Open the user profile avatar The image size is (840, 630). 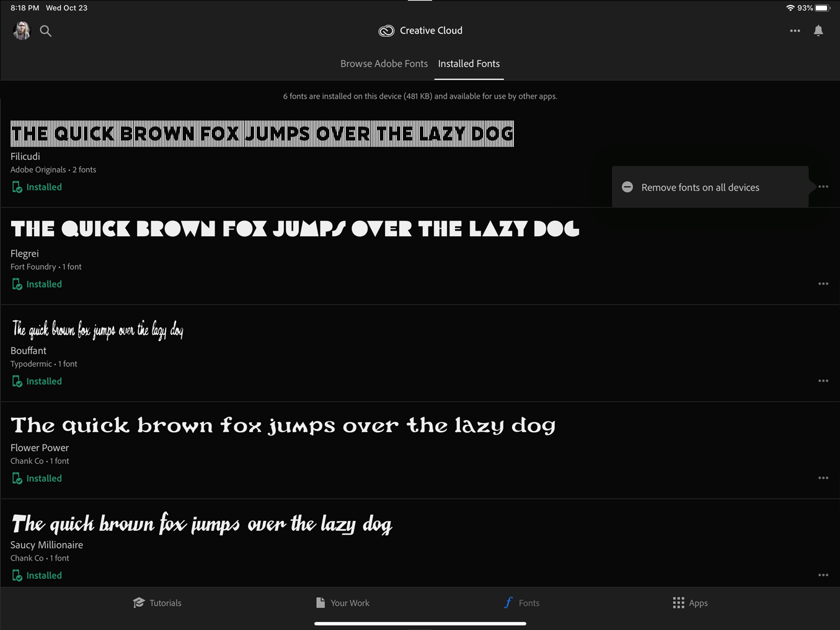coord(22,30)
